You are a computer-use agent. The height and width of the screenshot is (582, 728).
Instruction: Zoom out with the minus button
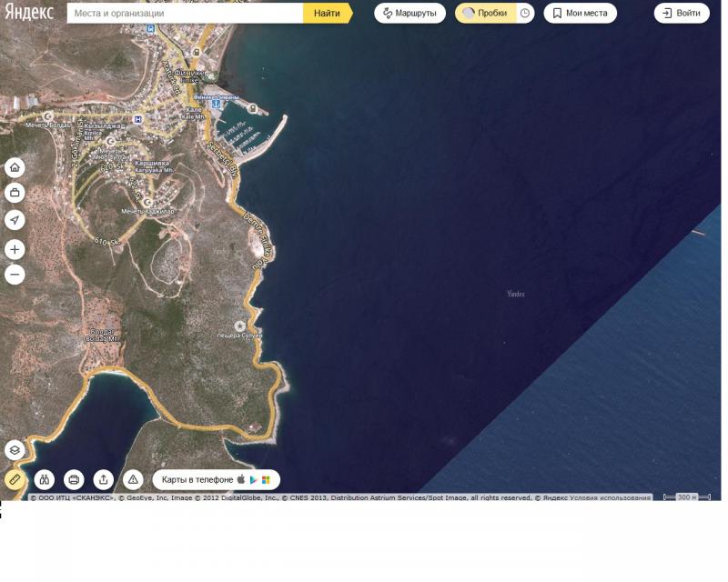point(15,275)
